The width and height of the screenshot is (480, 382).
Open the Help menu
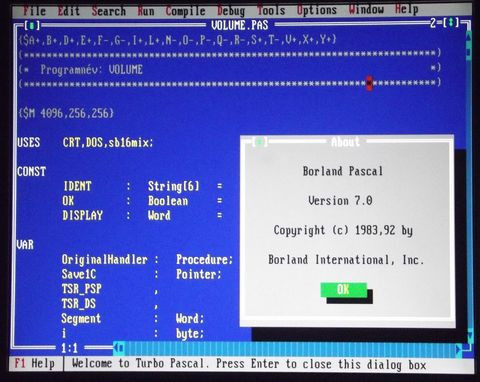pyautogui.click(x=407, y=9)
